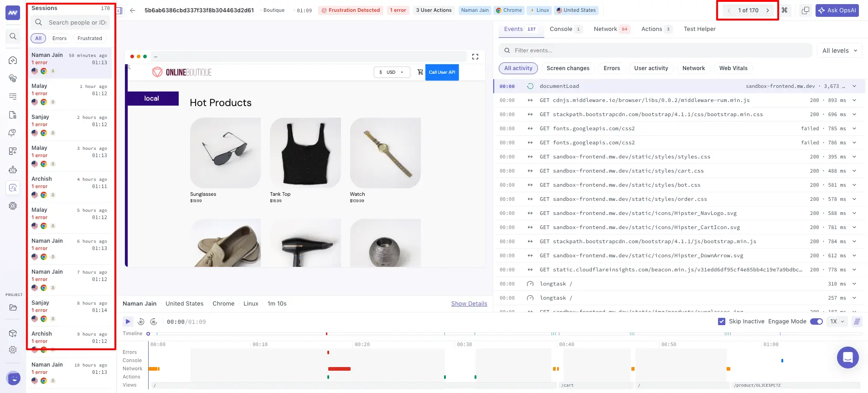Open the project folder icon
868x393 pixels.
13,308
